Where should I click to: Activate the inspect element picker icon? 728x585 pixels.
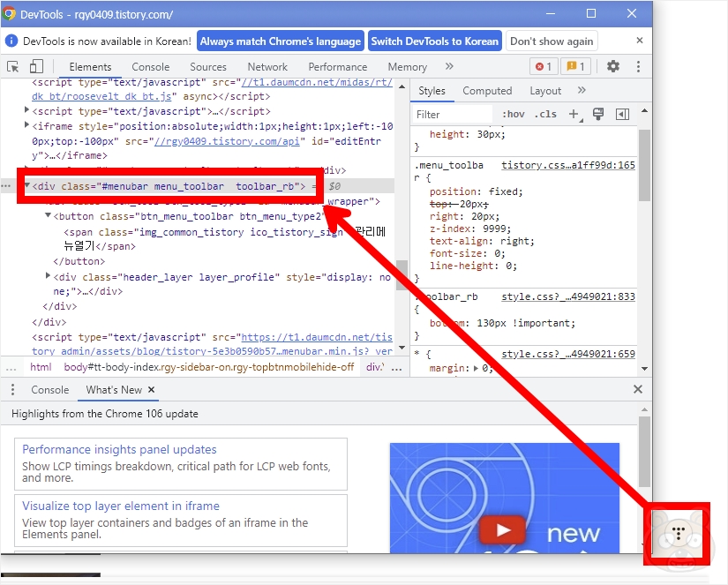click(13, 66)
